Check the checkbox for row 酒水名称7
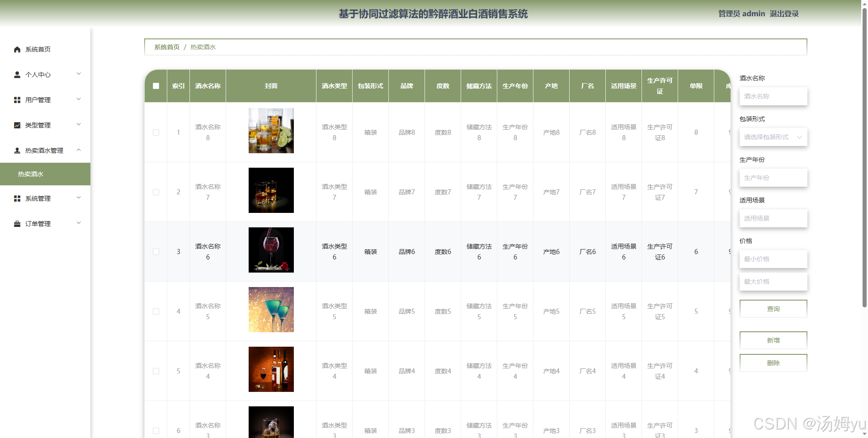868x438 pixels. coord(156,192)
